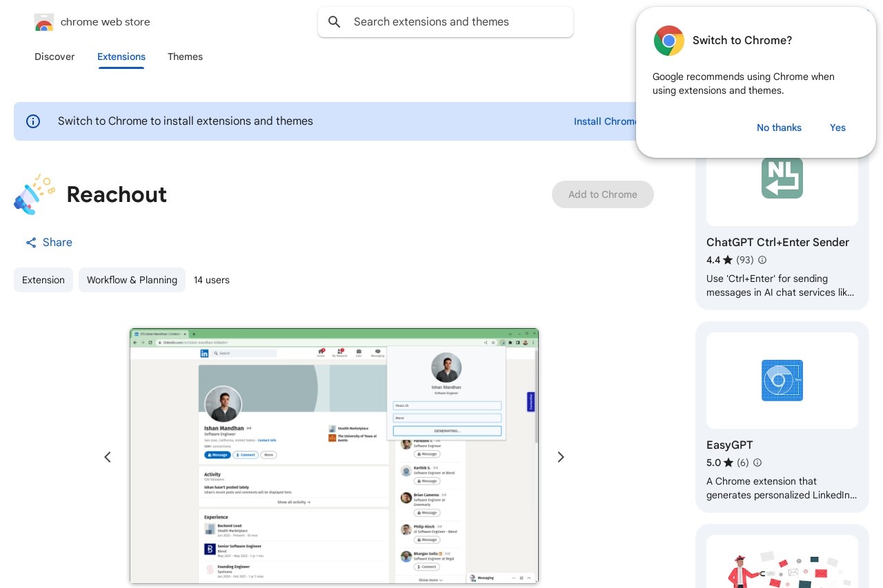This screenshot has height=588, width=883.
Task: Click the '14 users' text
Action: [x=212, y=280]
